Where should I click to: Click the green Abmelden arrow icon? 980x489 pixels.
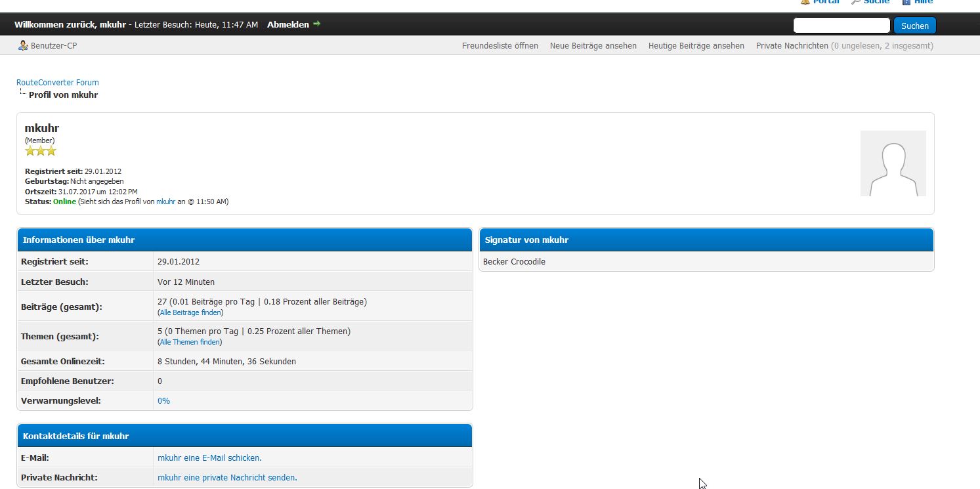point(317,24)
